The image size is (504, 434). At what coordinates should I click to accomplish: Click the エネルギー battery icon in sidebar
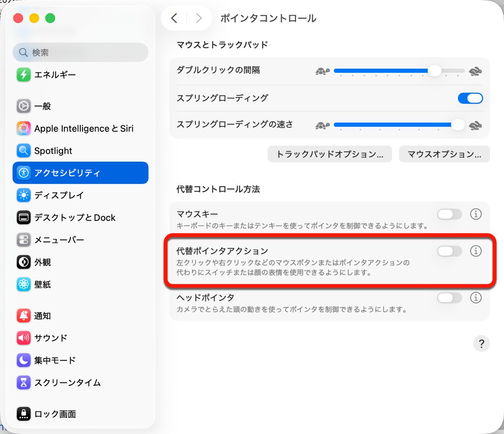[24, 74]
